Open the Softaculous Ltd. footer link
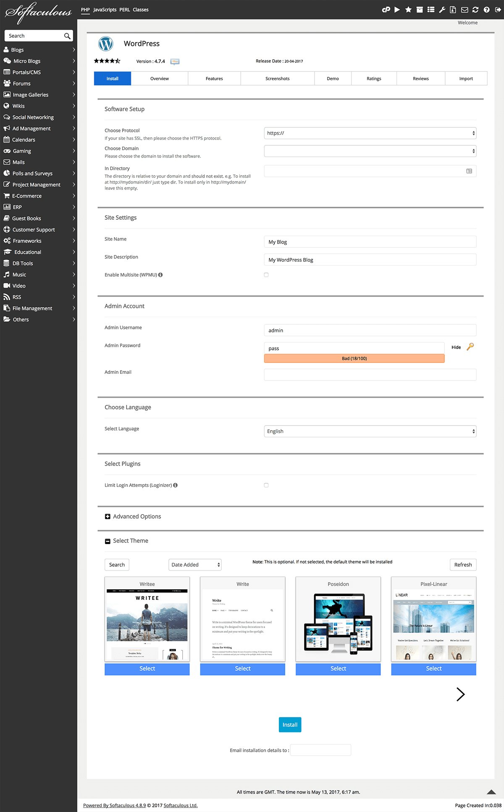 click(181, 805)
